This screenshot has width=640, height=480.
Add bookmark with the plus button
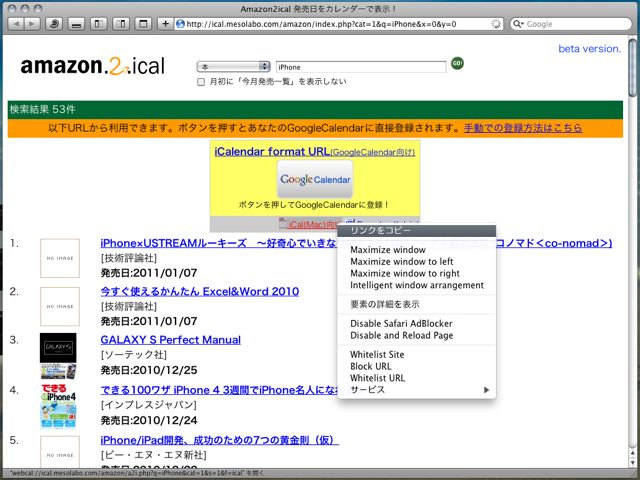pyautogui.click(x=165, y=24)
